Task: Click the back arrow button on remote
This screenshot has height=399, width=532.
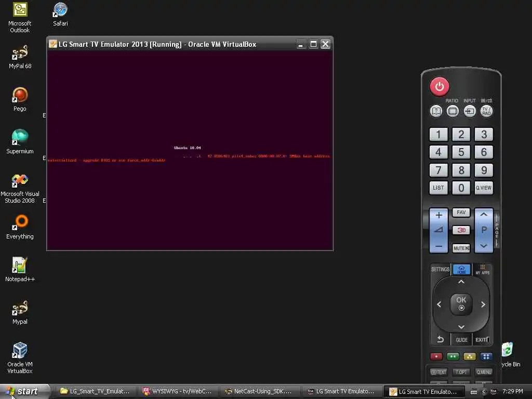Action: pos(440,339)
